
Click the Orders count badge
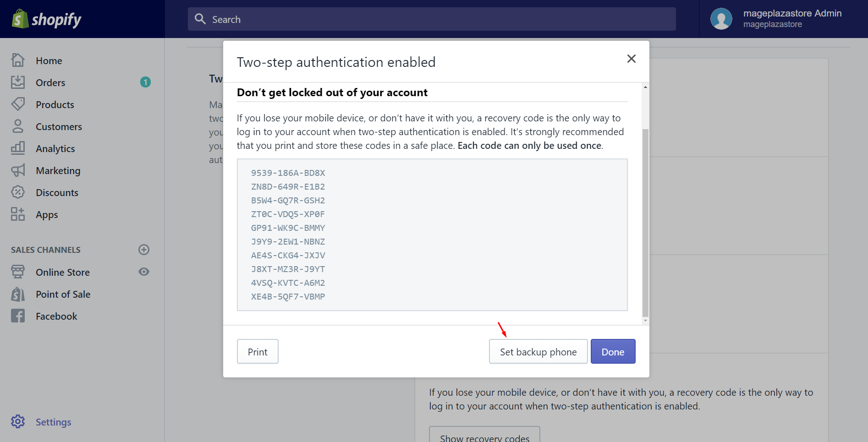pyautogui.click(x=145, y=82)
